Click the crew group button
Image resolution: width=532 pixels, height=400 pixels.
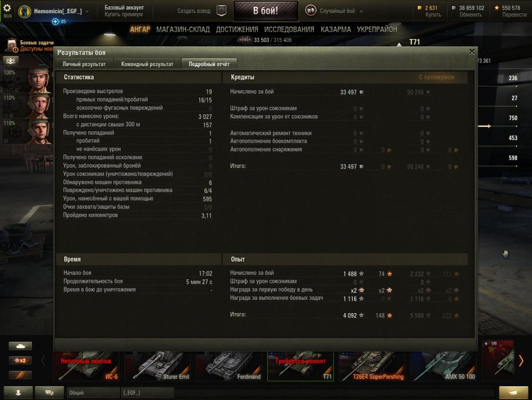[11, 60]
